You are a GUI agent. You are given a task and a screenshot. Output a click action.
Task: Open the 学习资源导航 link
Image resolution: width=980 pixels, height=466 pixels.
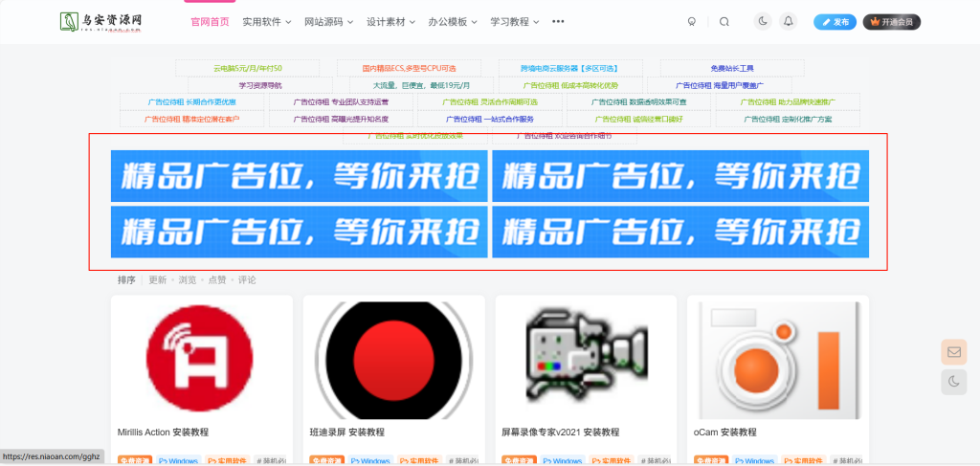[x=260, y=85]
